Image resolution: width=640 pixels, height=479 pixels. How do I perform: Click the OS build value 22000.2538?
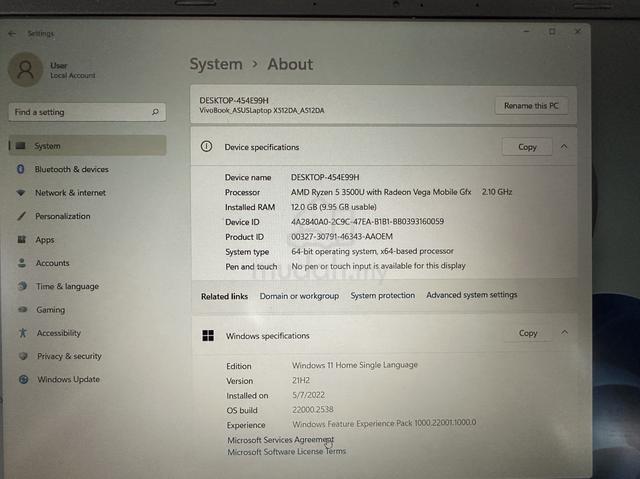[313, 409]
